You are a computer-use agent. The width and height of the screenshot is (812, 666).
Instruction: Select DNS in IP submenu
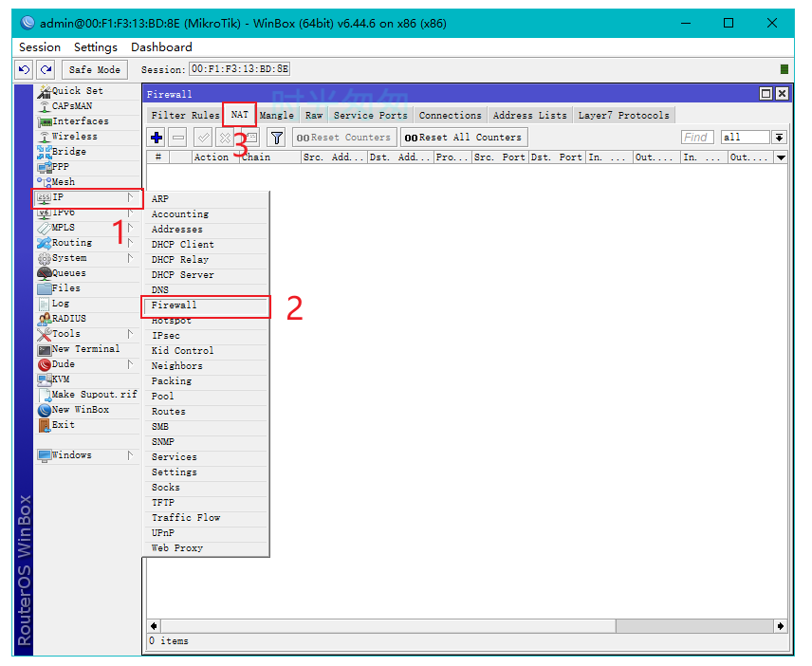206,290
